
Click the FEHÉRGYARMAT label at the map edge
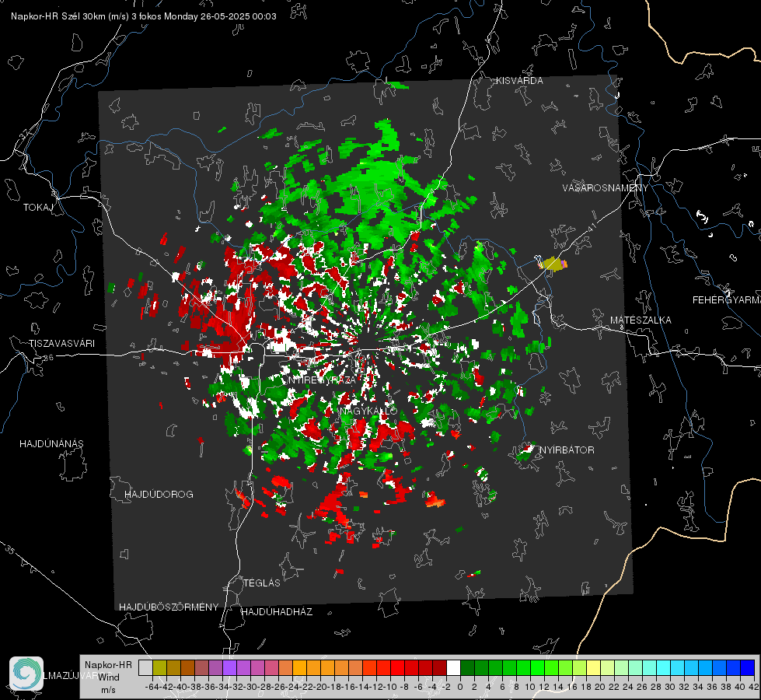tap(726, 300)
